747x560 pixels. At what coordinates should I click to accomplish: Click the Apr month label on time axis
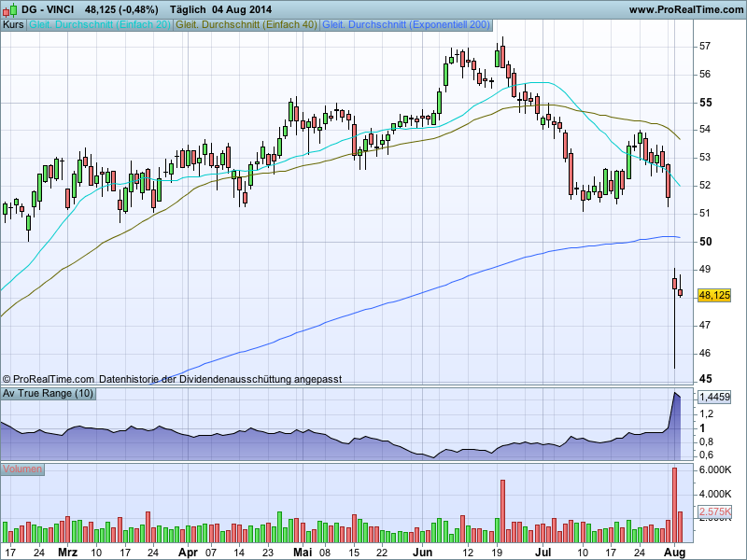[188, 553]
